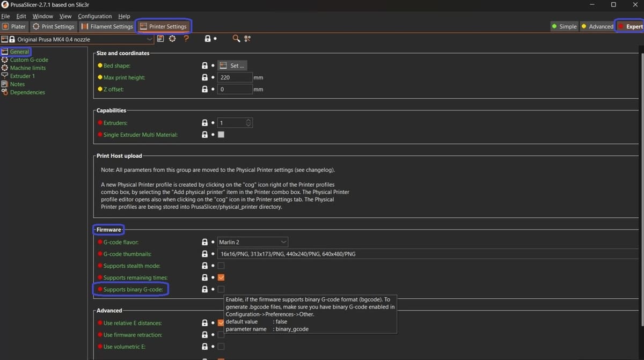Click the "Bed shape:" label

click(x=117, y=65)
